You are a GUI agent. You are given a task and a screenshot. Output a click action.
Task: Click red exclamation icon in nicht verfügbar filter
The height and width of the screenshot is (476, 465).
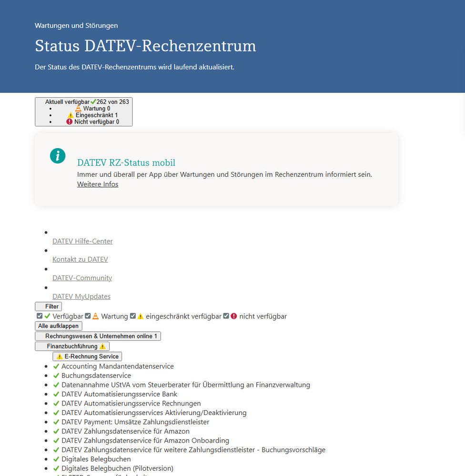click(234, 316)
